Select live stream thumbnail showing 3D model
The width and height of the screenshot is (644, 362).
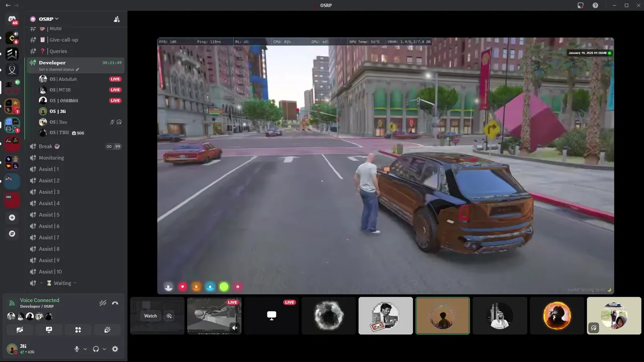(x=214, y=316)
